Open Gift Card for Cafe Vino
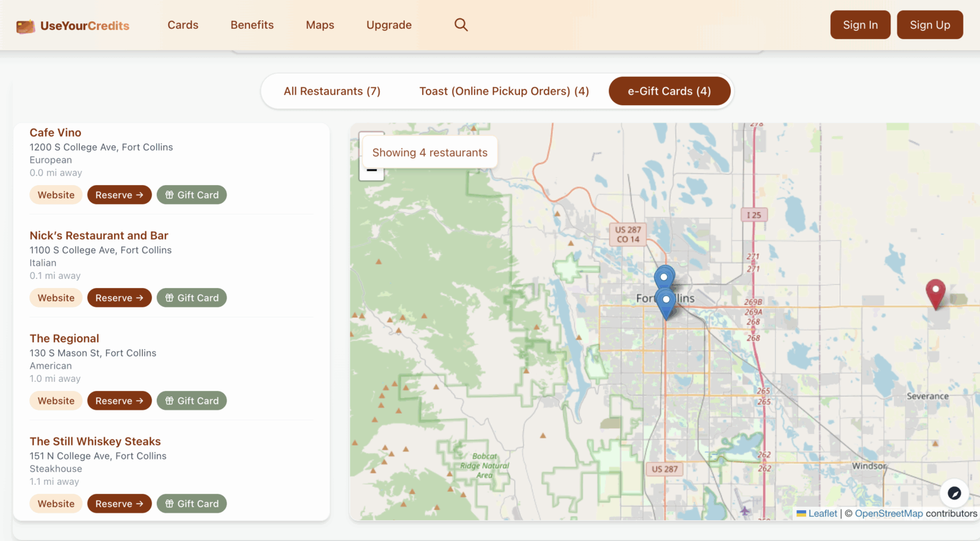 tap(192, 195)
